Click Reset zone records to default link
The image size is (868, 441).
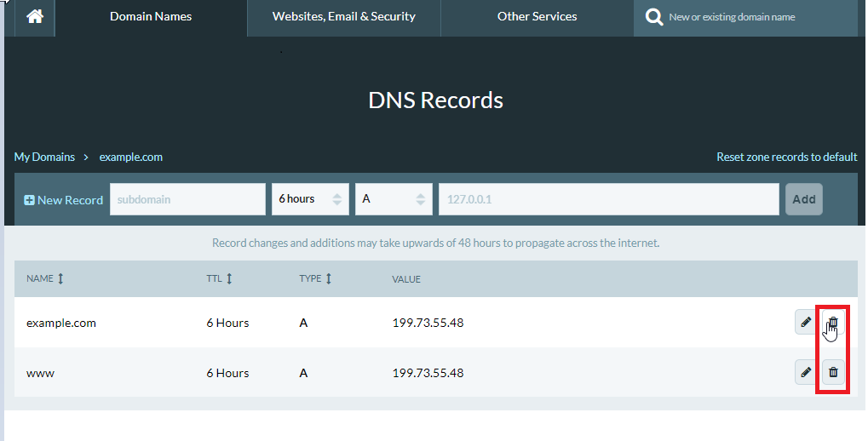coord(786,157)
